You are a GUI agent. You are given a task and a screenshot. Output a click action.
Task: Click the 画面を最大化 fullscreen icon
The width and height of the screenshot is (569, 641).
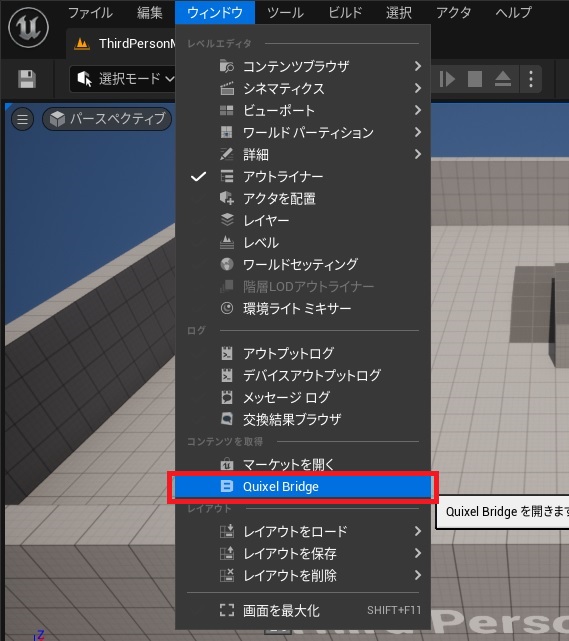click(227, 610)
